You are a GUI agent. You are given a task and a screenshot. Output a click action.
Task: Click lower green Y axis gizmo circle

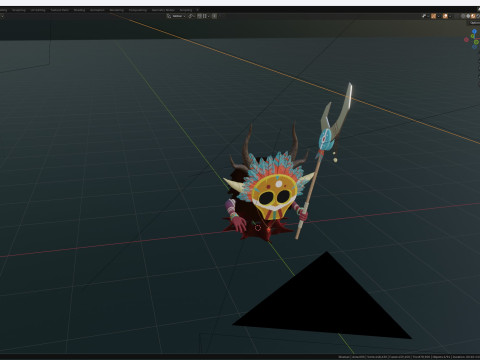pyautogui.click(x=476, y=42)
